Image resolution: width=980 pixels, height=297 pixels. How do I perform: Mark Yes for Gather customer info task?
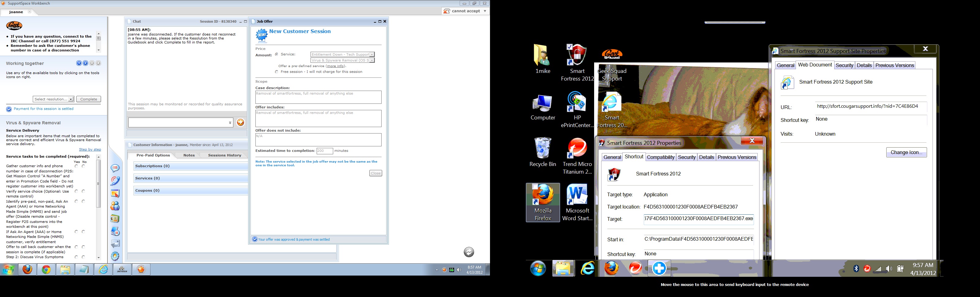click(x=77, y=166)
